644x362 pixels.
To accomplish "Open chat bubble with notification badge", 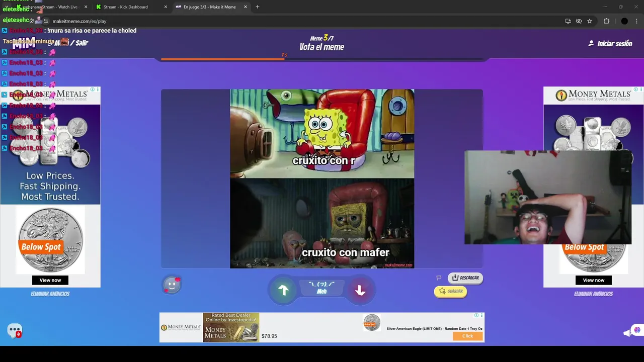I will coord(15,331).
